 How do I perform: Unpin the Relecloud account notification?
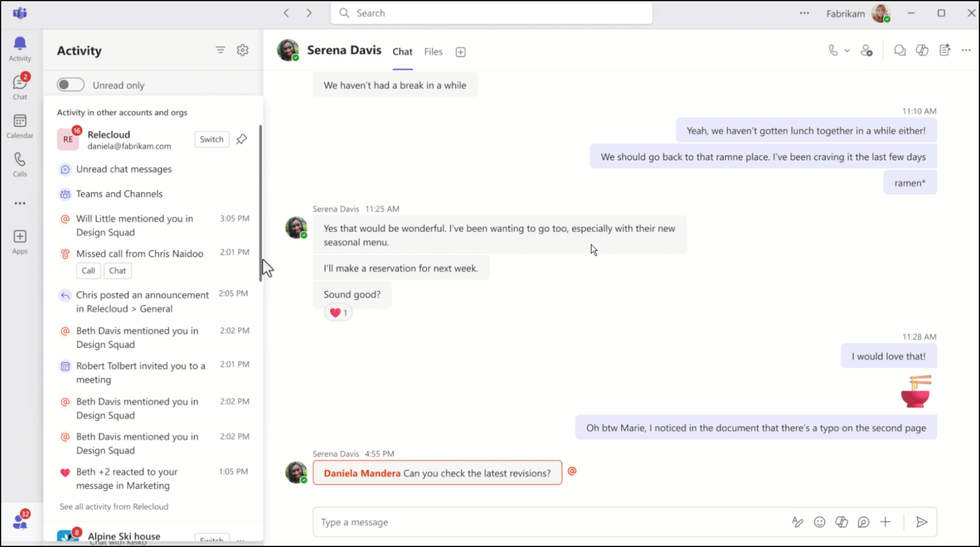click(x=241, y=139)
